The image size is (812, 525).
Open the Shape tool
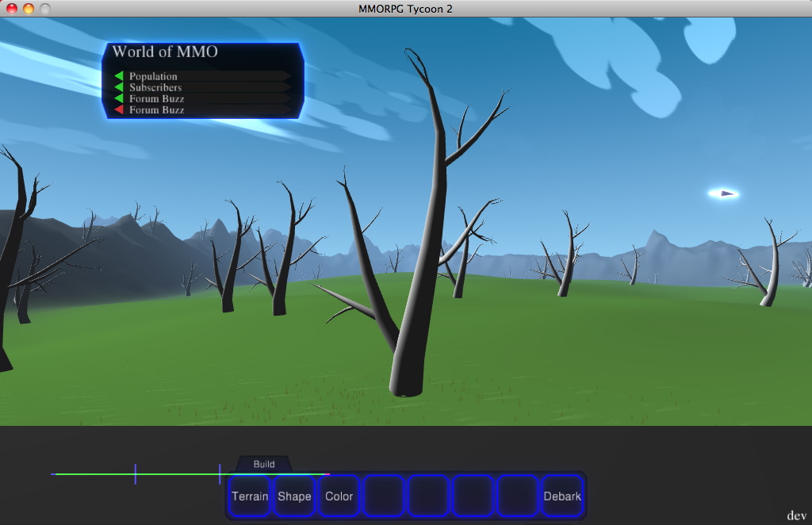coord(294,496)
